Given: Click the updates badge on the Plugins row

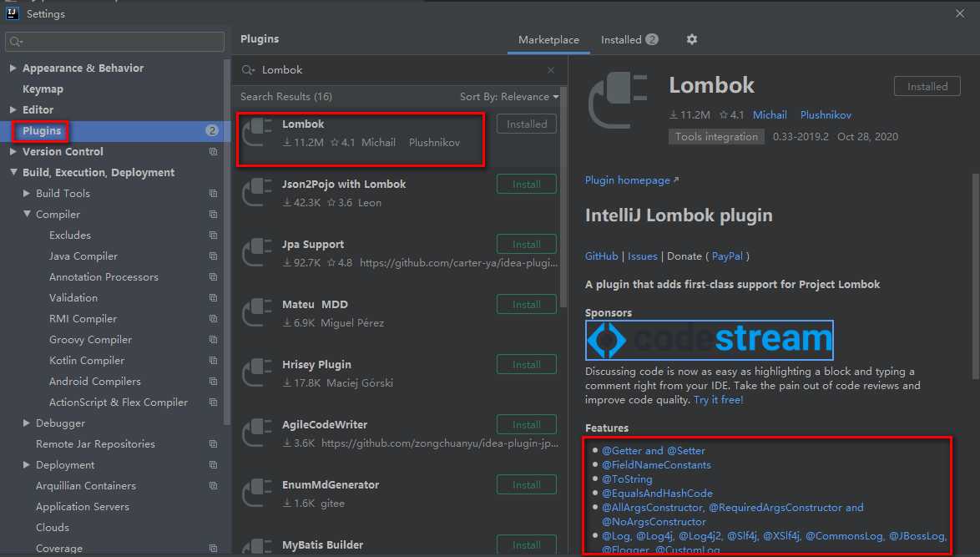Looking at the screenshot, I should (x=212, y=130).
